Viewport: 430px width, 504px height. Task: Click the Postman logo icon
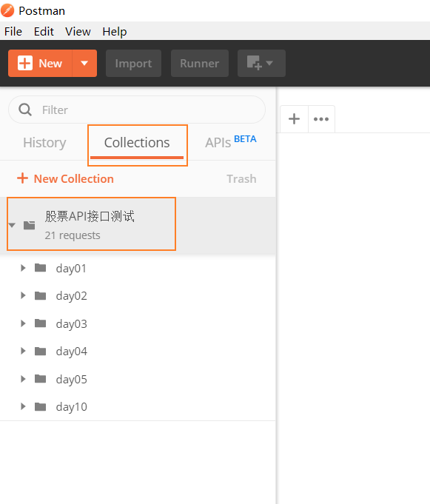(7, 10)
